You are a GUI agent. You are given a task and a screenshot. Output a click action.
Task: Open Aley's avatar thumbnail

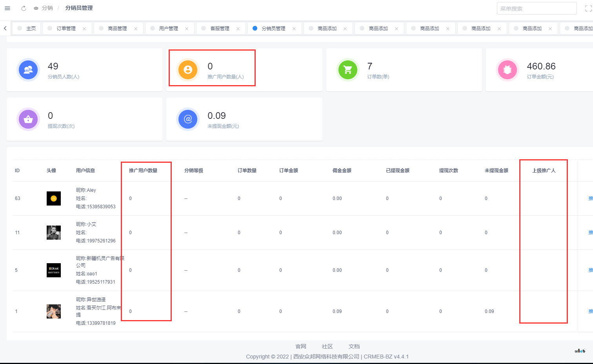pyautogui.click(x=54, y=198)
